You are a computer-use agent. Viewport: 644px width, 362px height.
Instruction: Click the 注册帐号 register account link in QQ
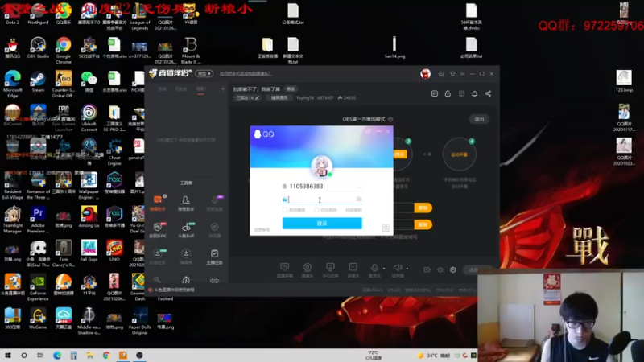point(262,230)
